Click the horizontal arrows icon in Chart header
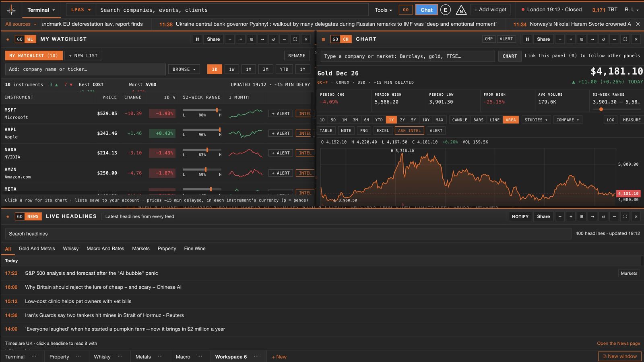The image size is (644, 362). pos(592,39)
